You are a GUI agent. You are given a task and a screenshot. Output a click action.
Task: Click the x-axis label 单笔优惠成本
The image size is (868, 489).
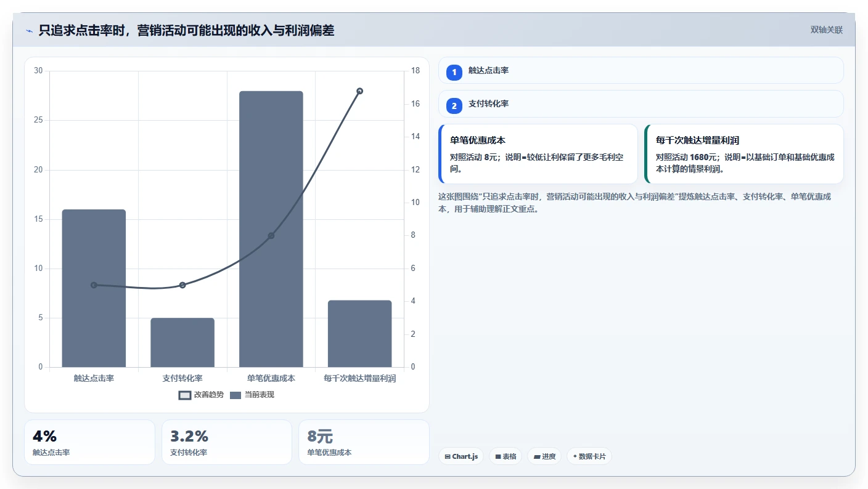(271, 378)
